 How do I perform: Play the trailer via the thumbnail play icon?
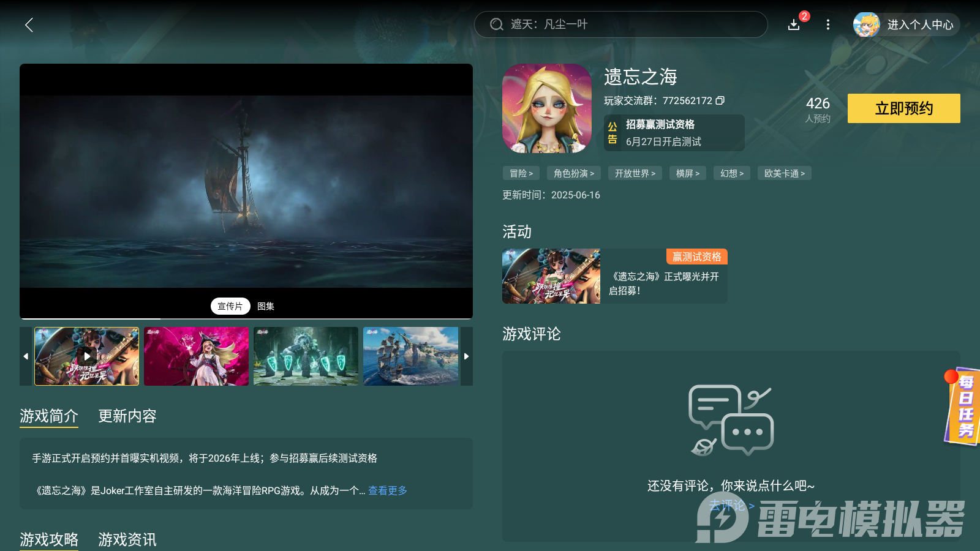click(86, 356)
